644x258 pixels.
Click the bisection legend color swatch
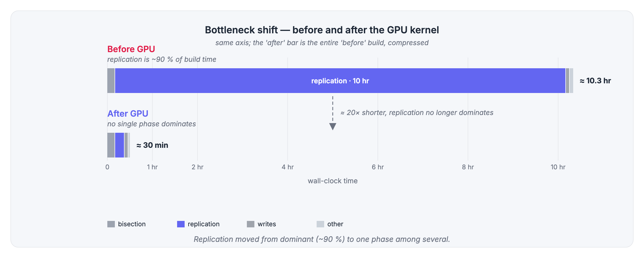tap(111, 224)
